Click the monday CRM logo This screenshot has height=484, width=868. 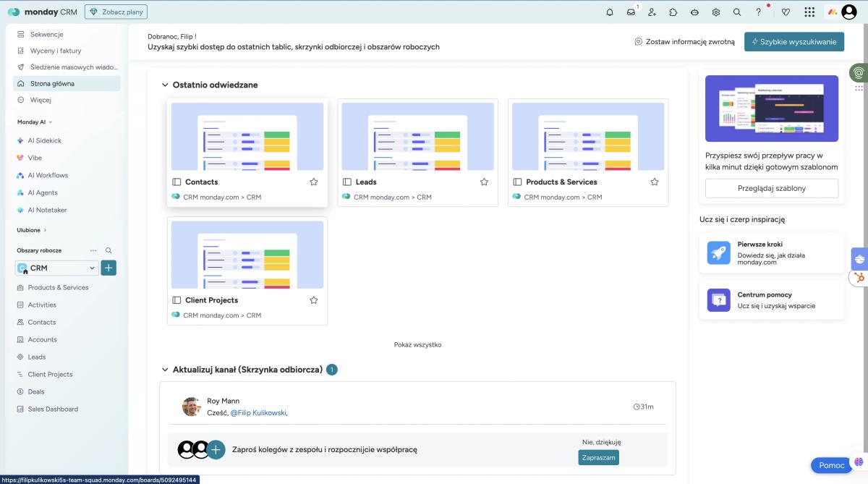click(43, 12)
